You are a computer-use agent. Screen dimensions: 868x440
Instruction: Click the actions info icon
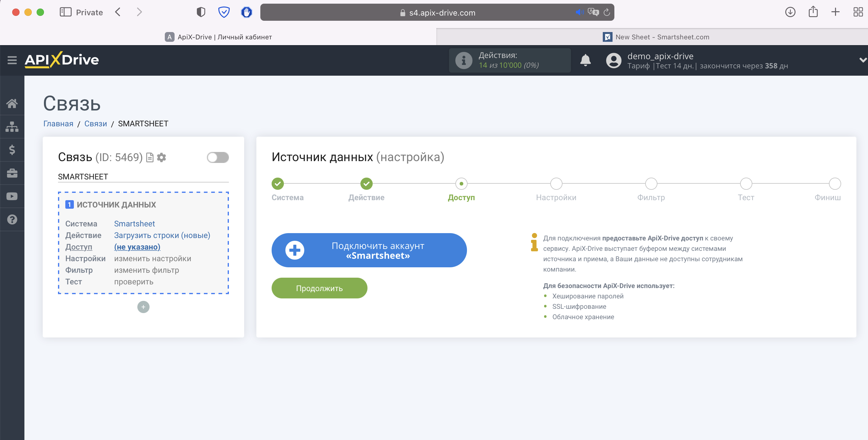(464, 60)
